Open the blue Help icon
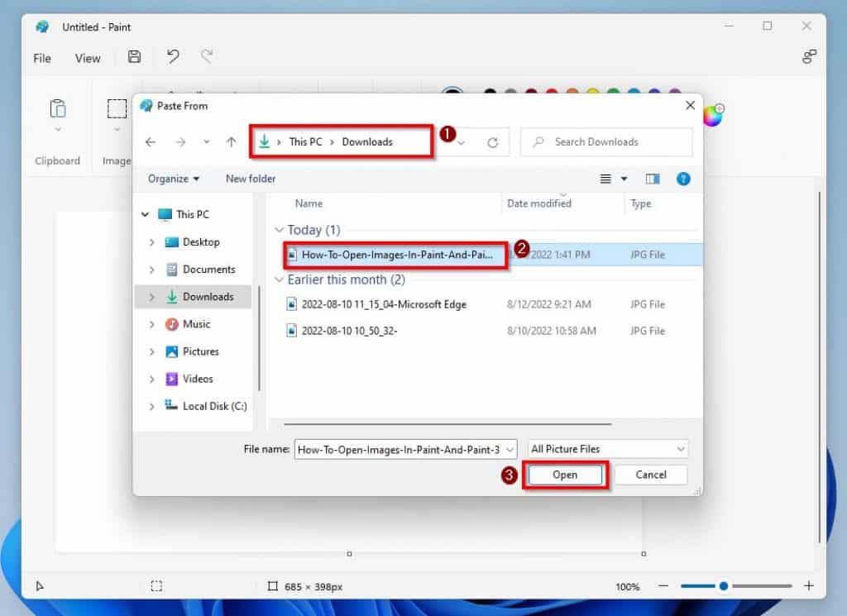Viewport: 847px width, 616px height. 682,179
